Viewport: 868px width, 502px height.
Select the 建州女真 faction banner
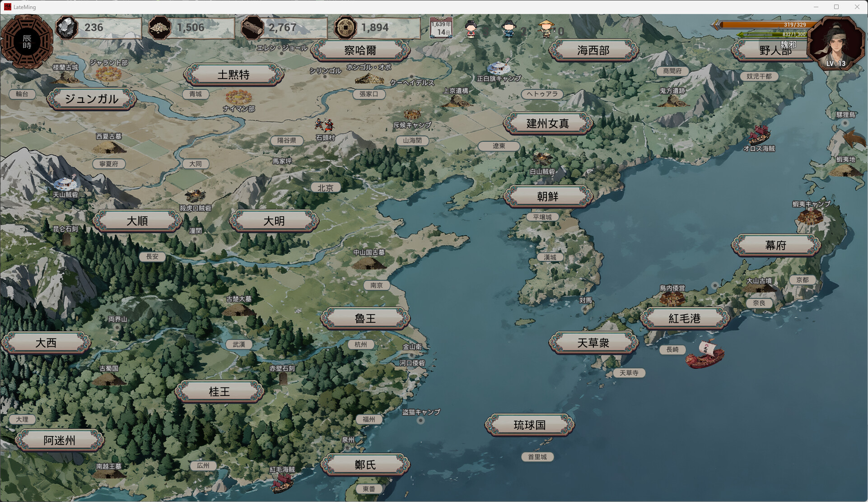548,123
